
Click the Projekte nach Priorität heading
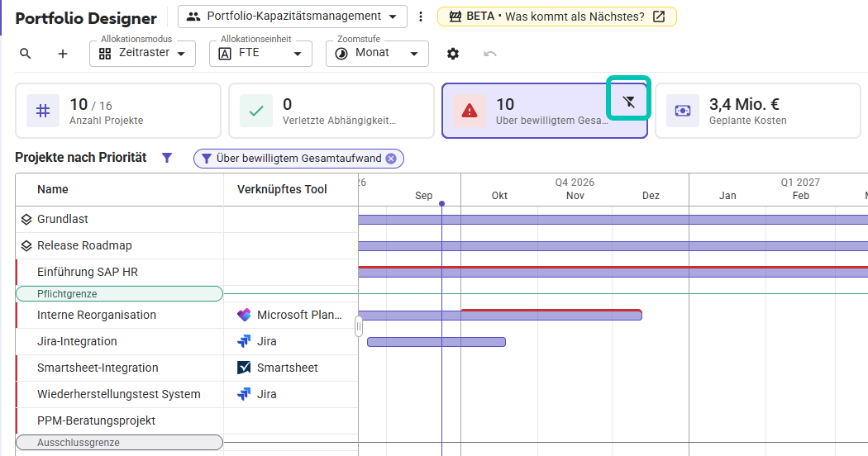(81, 158)
